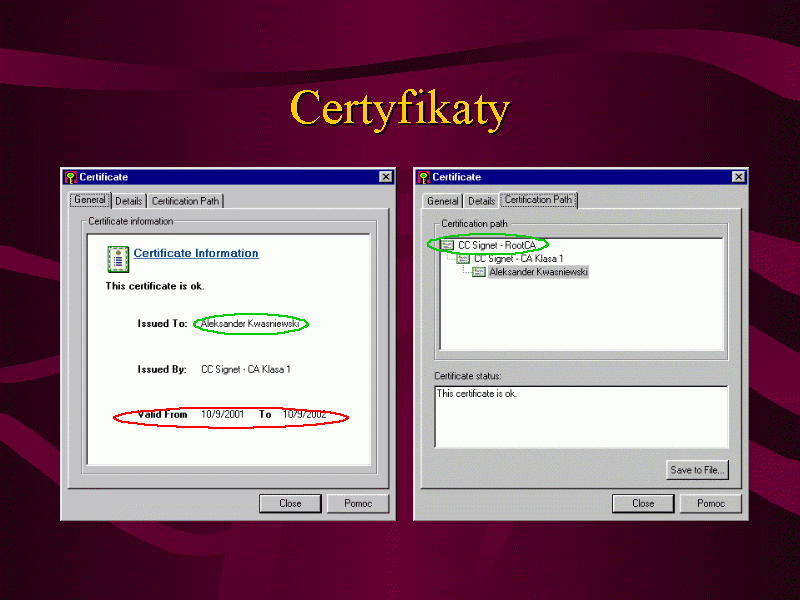Viewport: 800px width, 600px height.
Task: Close the Certification Path dialog with its title bar X
Action: tap(738, 177)
